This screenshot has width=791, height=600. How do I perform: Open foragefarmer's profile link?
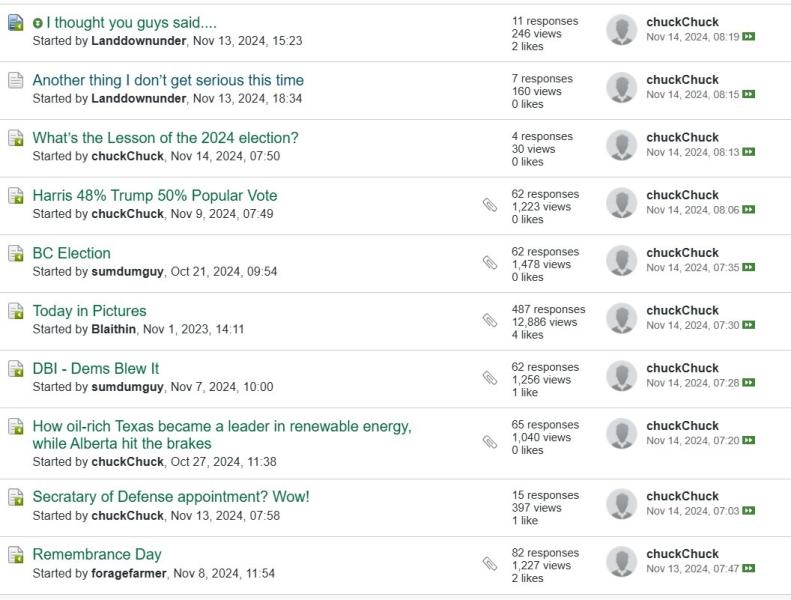(x=128, y=573)
